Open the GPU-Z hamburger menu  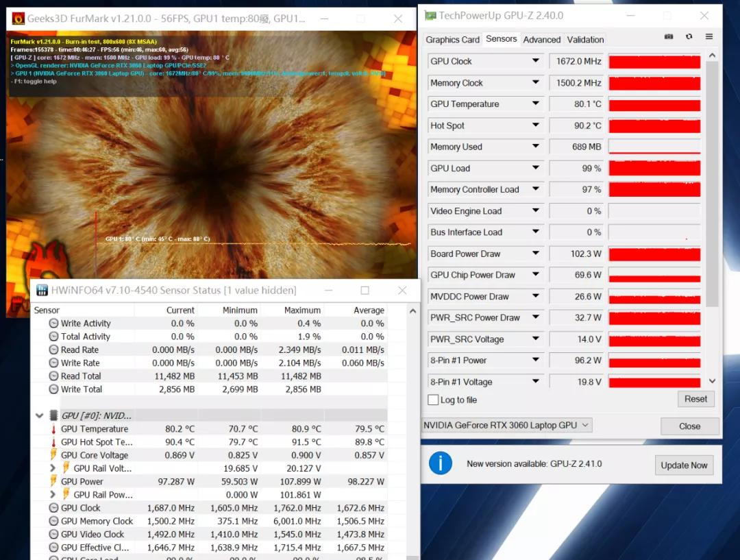[x=709, y=37]
